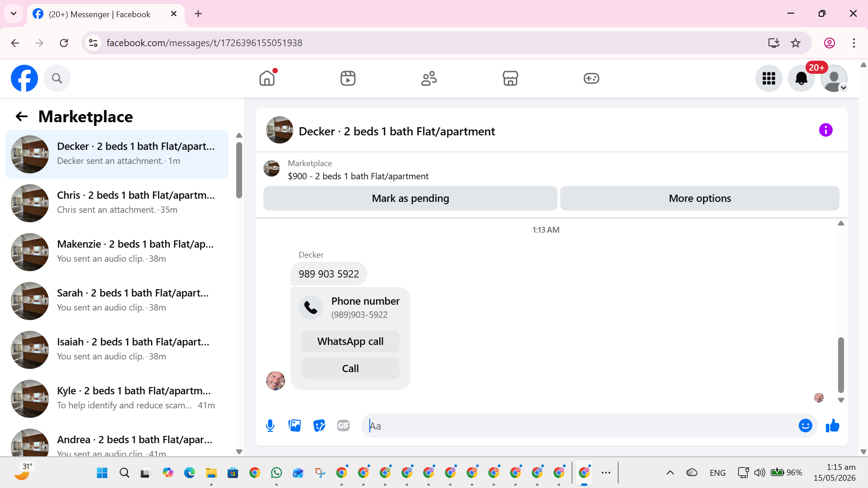Image resolution: width=868 pixels, height=488 pixels.
Task: Choose a sticker in the composer
Action: (x=319, y=426)
